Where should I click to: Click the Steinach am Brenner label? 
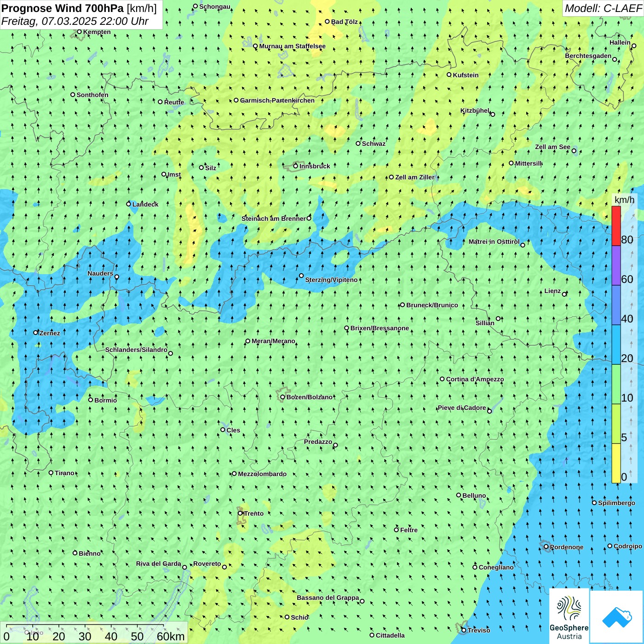[274, 218]
